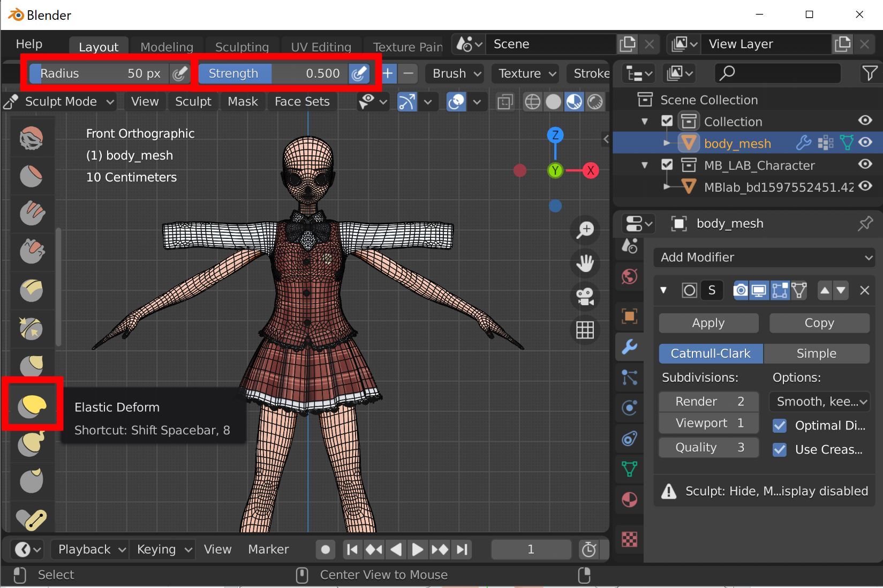
Task: Select the Simple subdivision type
Action: 816,353
